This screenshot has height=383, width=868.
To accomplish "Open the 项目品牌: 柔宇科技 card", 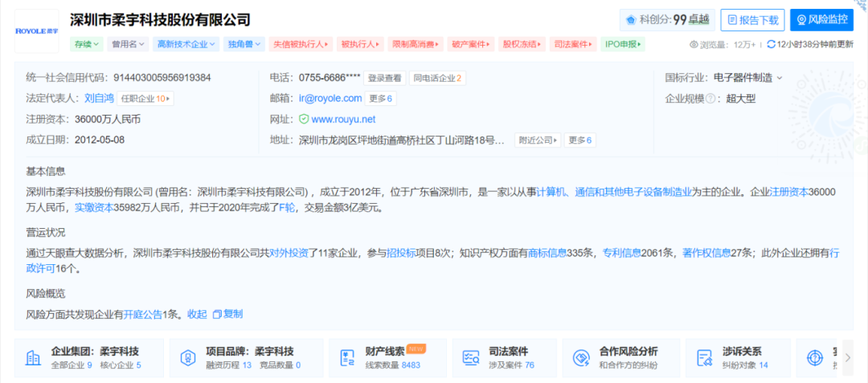I will 247,357.
